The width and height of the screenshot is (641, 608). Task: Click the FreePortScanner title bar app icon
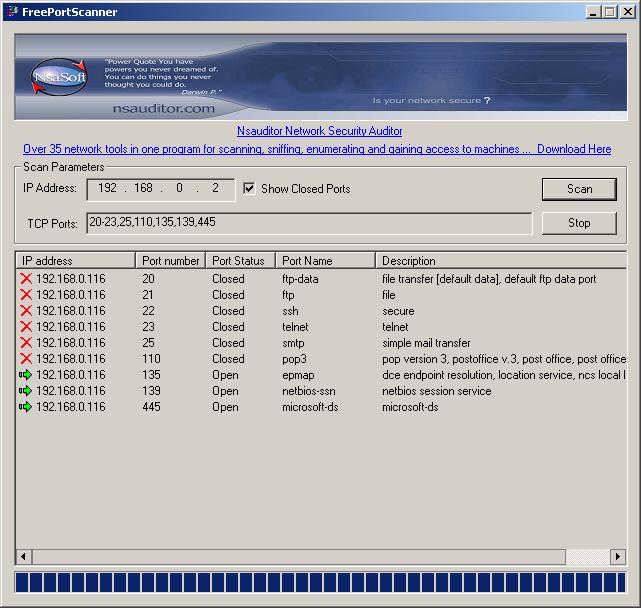coord(12,11)
